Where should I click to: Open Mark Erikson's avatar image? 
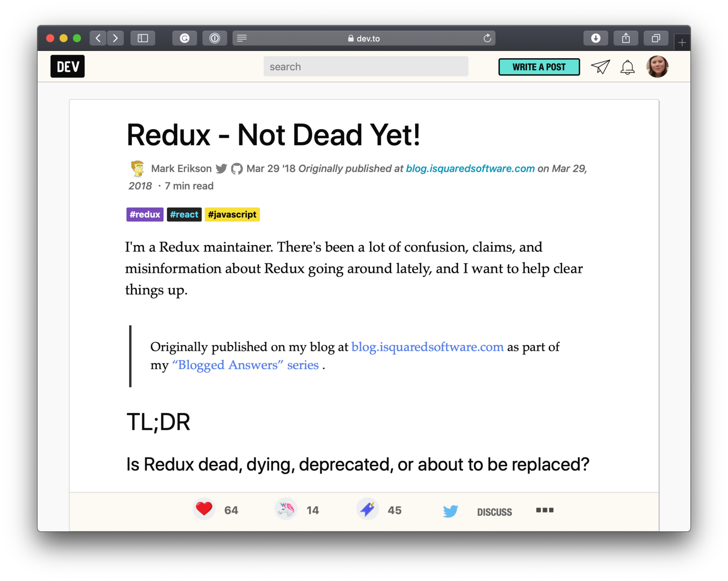(x=138, y=168)
